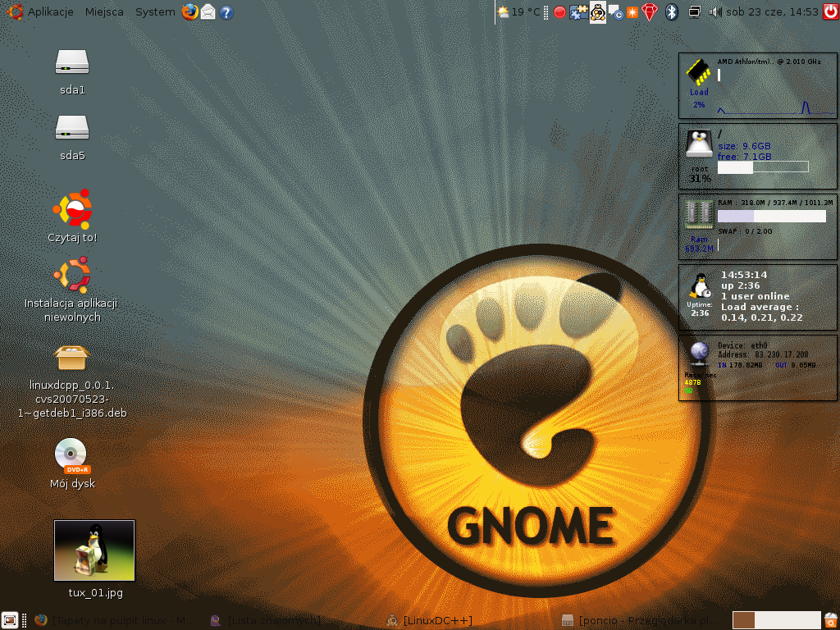Viewport: 840px width, 630px height.
Task: Click the weather applet showing 19 °C
Action: tap(518, 11)
